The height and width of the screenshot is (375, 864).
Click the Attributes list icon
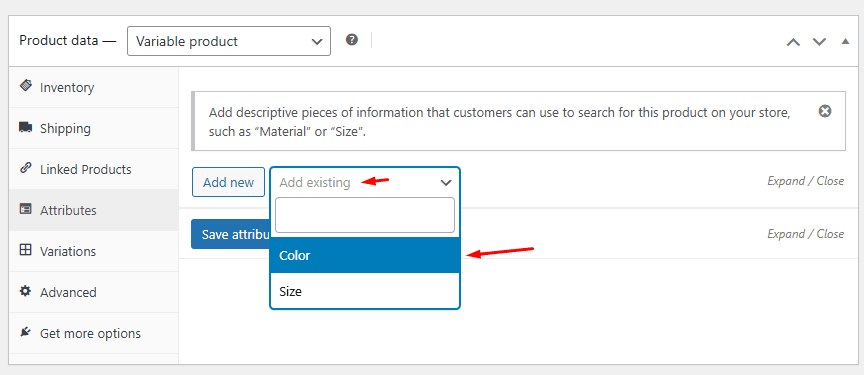[x=25, y=209]
